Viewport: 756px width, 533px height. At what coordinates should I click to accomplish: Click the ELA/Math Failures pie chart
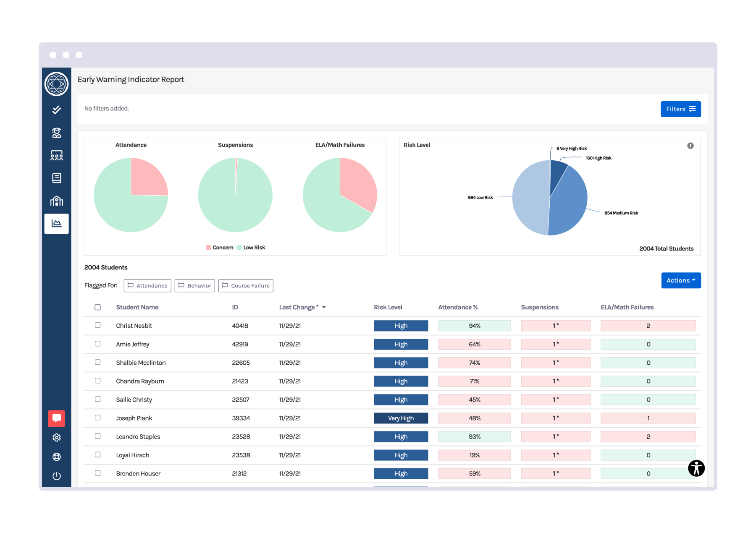click(x=340, y=195)
